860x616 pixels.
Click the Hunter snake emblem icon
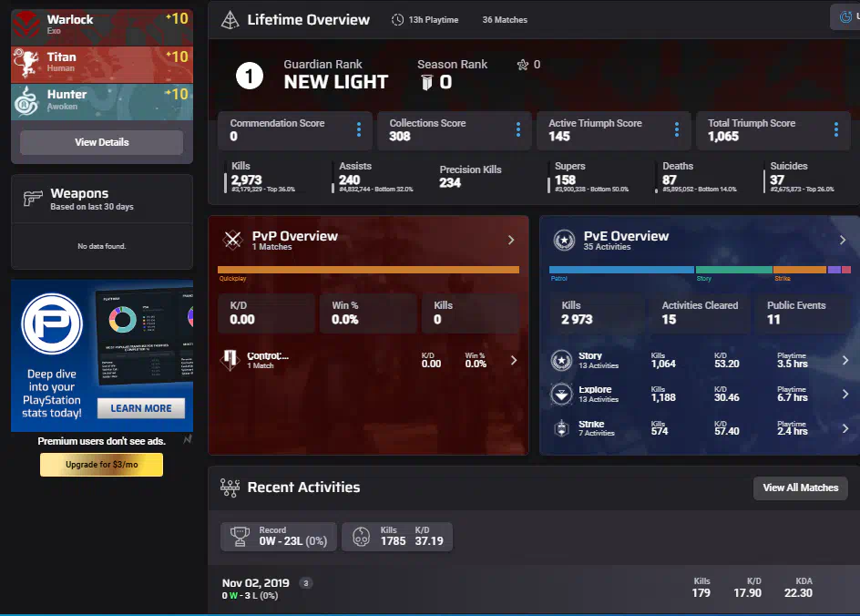point(28,100)
